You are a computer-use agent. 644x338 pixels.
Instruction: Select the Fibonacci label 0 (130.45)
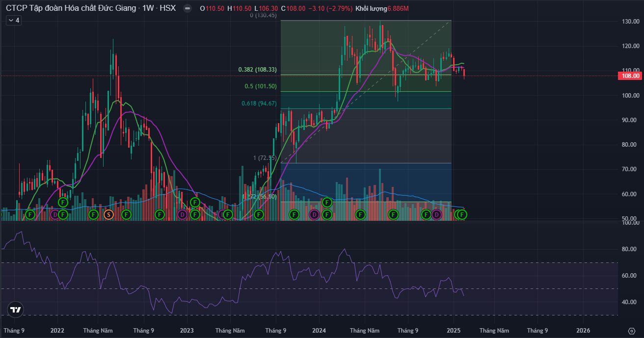[264, 15]
